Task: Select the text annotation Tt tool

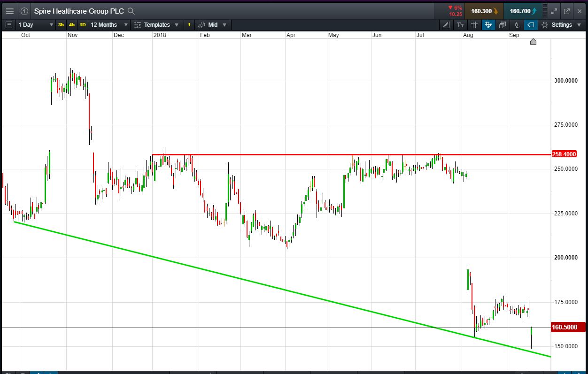Action: coord(460,25)
